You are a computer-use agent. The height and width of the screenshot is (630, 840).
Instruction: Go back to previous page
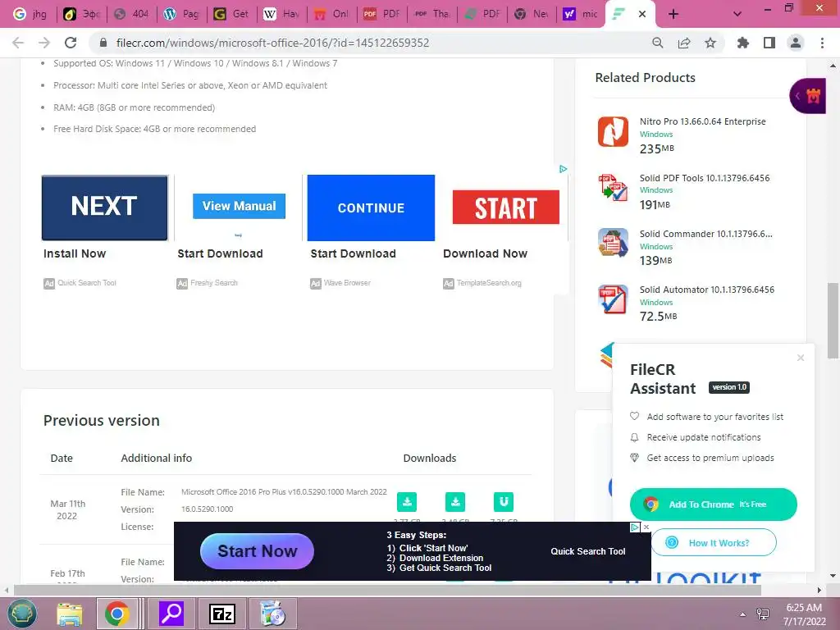click(x=18, y=43)
